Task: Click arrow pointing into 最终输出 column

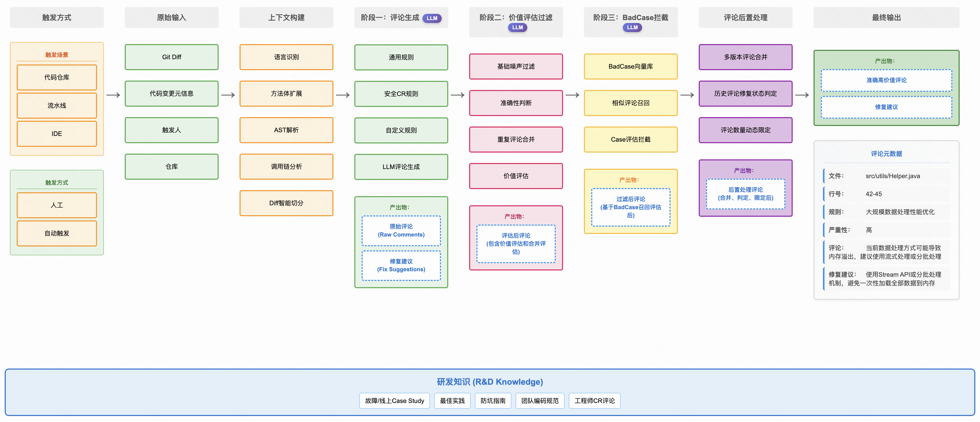Action: (802, 95)
